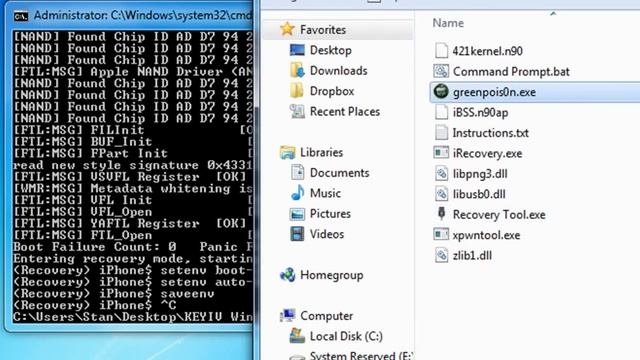Image resolution: width=640 pixels, height=360 pixels.
Task: Click the Recent Places icon
Action: tap(297, 111)
